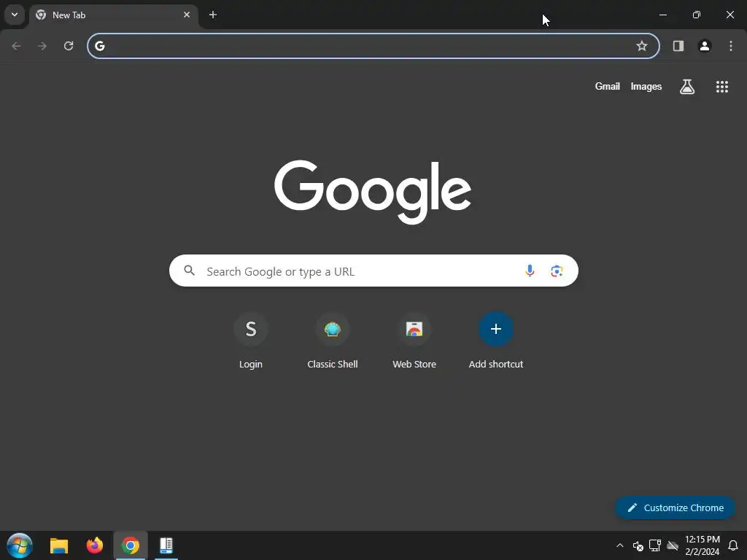Show hidden system tray icons
This screenshot has width=747, height=560.
coord(620,545)
